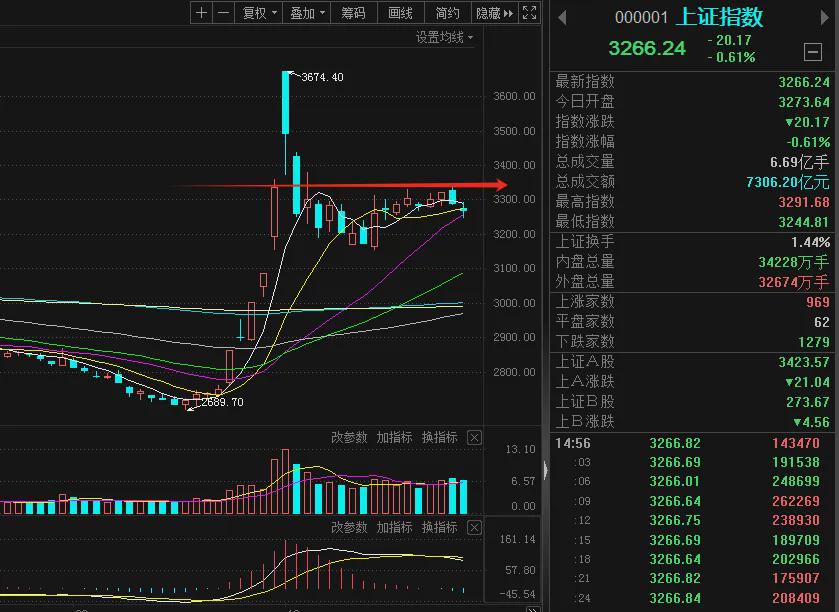Open 设置均线 dropdown

[445, 37]
